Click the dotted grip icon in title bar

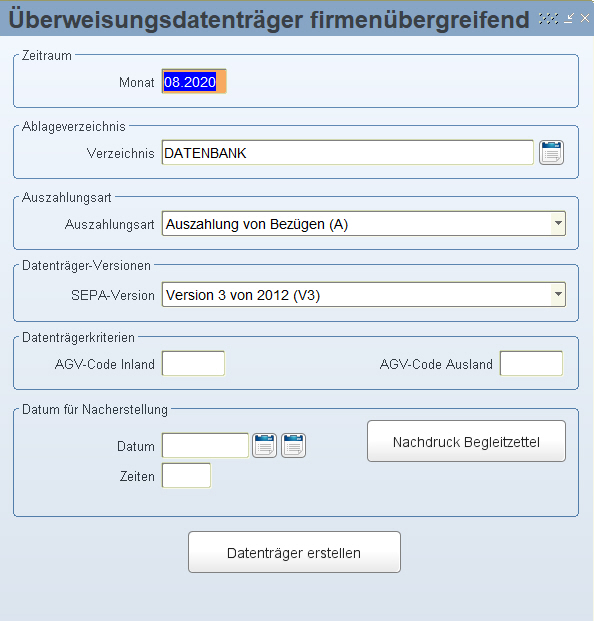548,18
